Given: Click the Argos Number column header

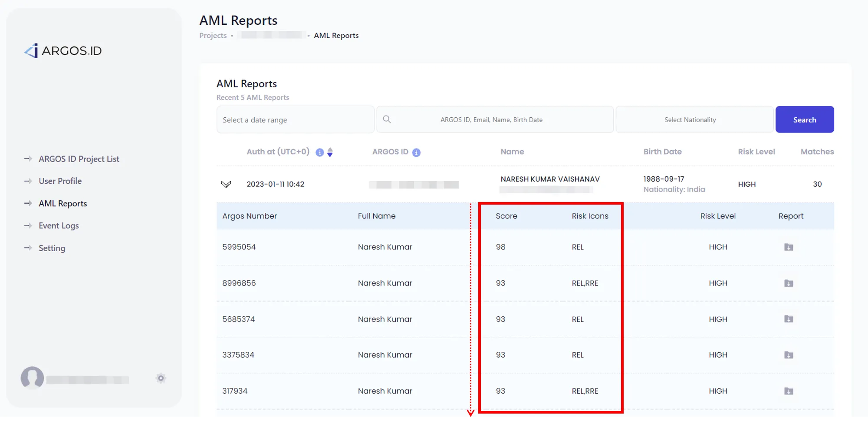Looking at the screenshot, I should tap(250, 216).
